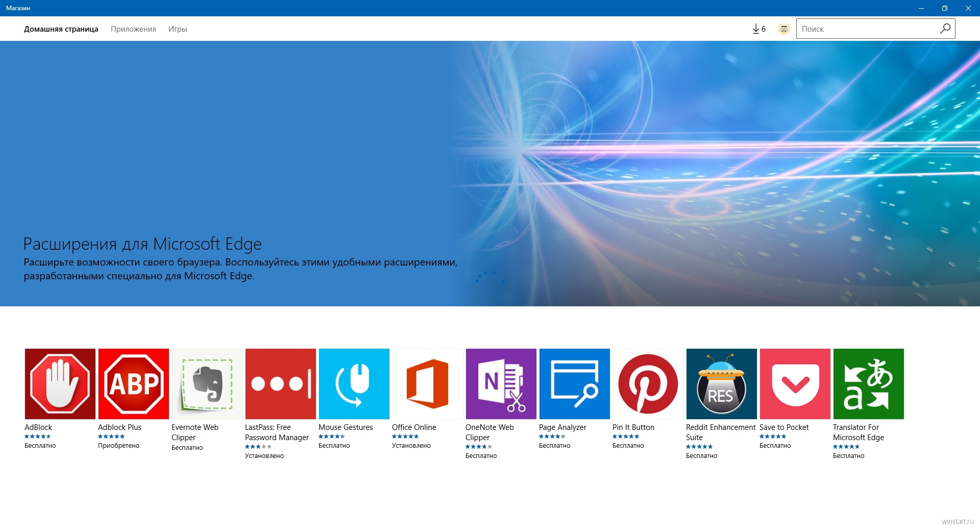Click the OneNote Web Clipper title

coord(489,432)
